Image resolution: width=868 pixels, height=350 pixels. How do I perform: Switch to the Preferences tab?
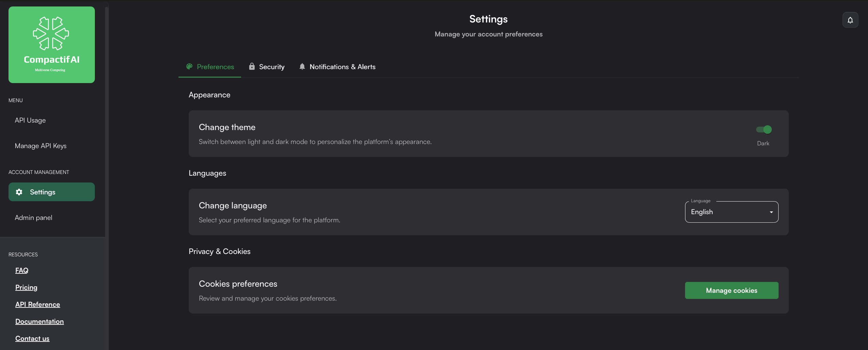(x=210, y=67)
